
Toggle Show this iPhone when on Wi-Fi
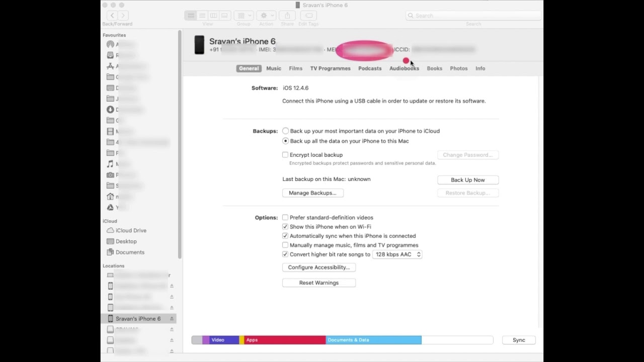pos(285,227)
